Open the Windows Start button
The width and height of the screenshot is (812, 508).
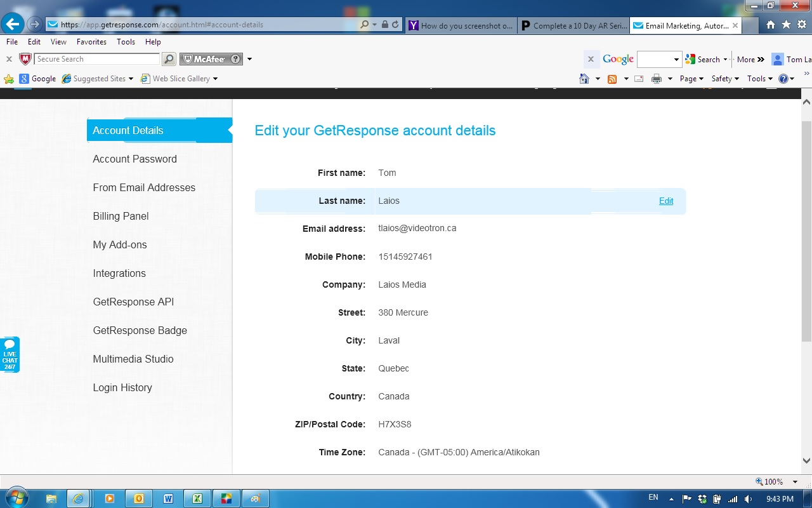pos(16,498)
